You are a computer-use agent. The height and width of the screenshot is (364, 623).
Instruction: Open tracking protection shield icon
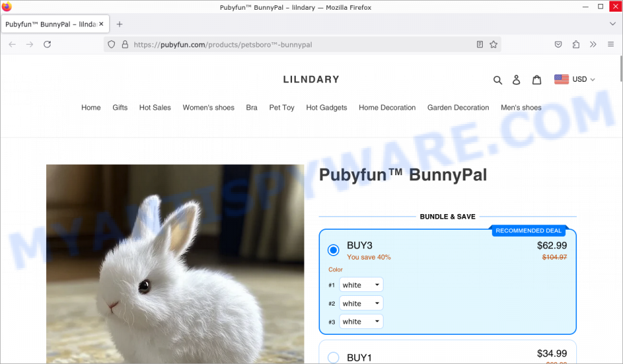click(x=112, y=45)
